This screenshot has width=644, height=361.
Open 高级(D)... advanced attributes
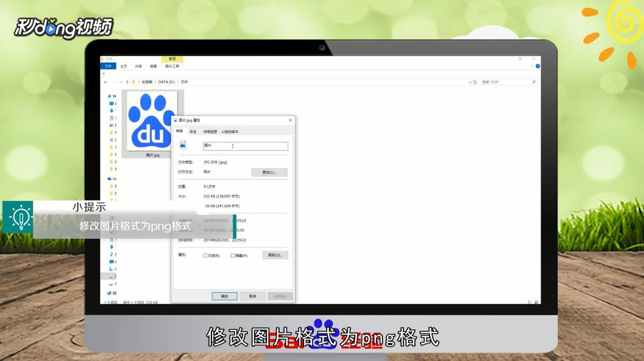pos(275,256)
